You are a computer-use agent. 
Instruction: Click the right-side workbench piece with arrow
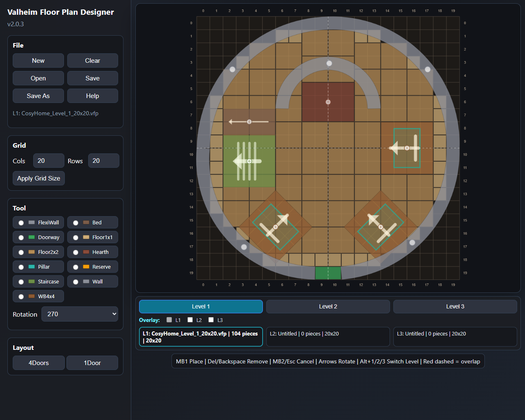click(x=407, y=148)
